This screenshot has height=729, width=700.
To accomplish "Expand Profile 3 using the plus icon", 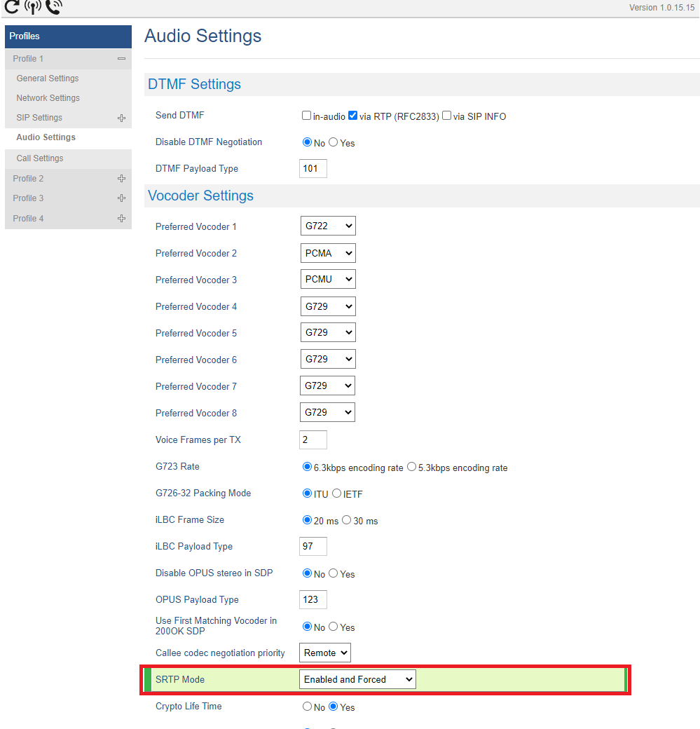I will pos(121,198).
